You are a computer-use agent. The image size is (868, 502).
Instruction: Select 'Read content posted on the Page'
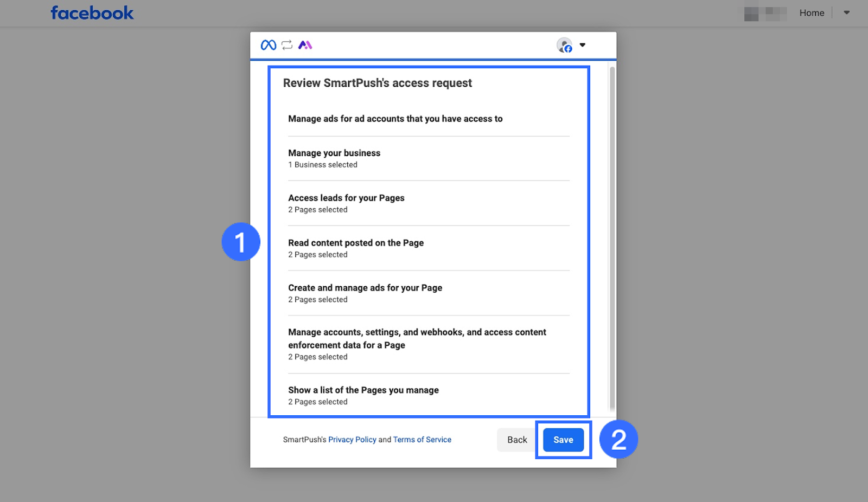coord(356,248)
